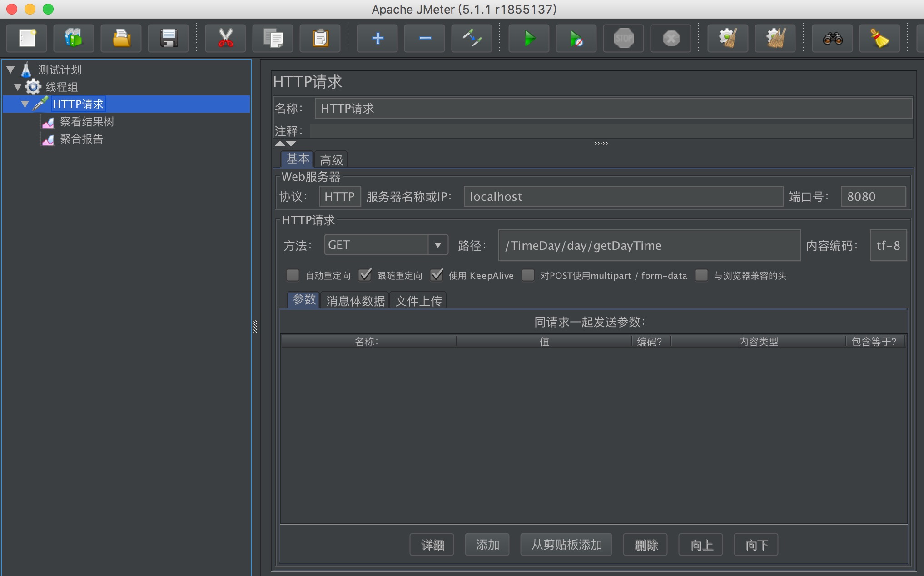Create a new test plan
The height and width of the screenshot is (576, 924).
(x=27, y=38)
